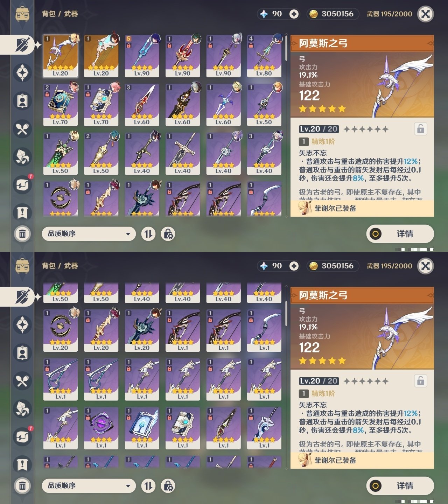Select weapons tab in upper sidebar
Image resolution: width=448 pixels, height=504 pixels.
pyautogui.click(x=22, y=45)
